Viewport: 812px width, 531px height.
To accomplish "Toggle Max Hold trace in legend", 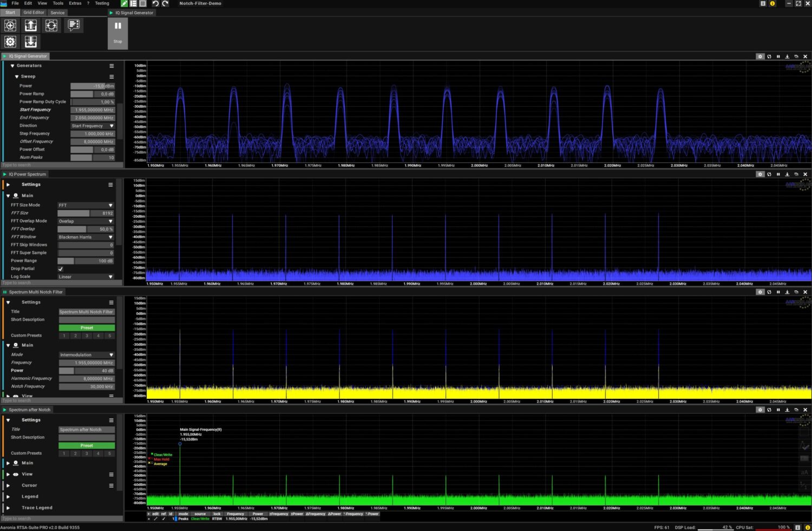I will click(161, 459).
